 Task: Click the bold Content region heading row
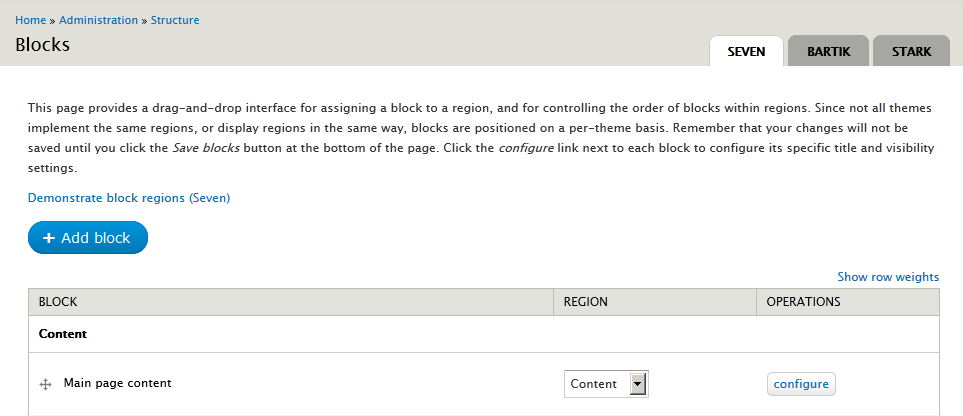484,334
